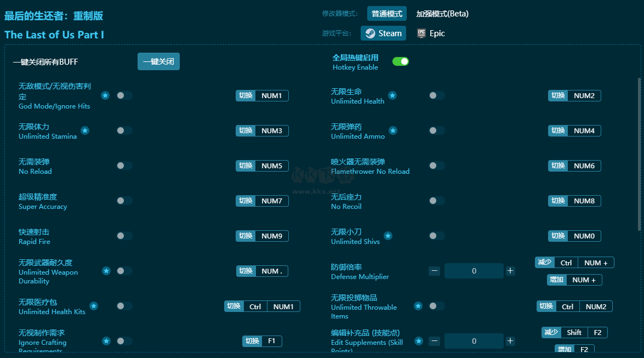Click the star icon next to Unlimited Shivs

[x=388, y=236]
